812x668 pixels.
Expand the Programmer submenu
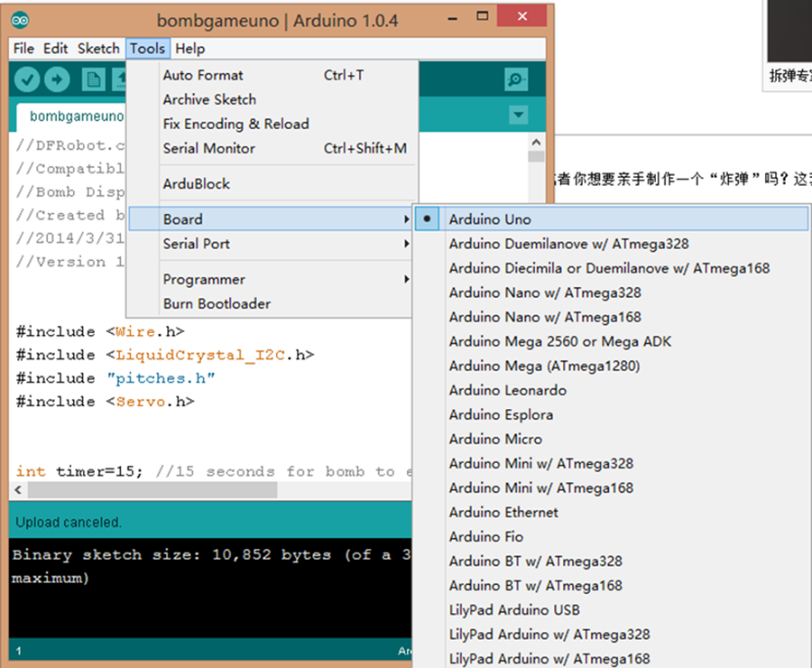pyautogui.click(x=271, y=279)
